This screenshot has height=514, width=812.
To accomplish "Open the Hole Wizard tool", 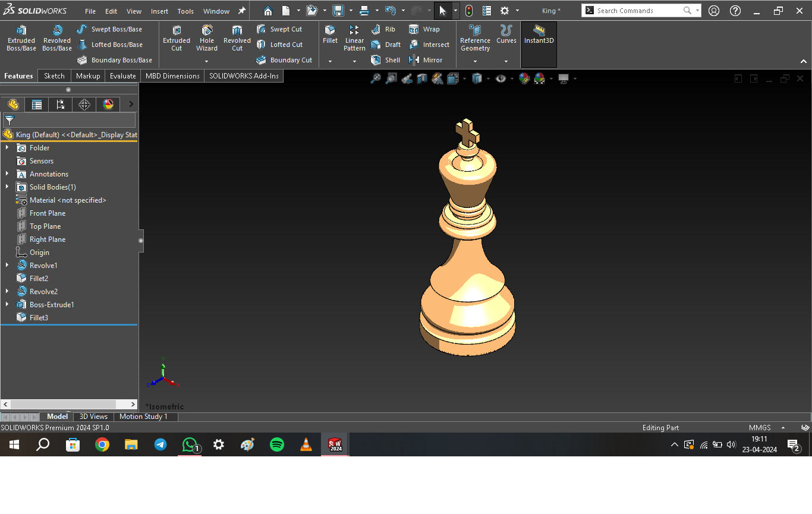I will (x=207, y=39).
